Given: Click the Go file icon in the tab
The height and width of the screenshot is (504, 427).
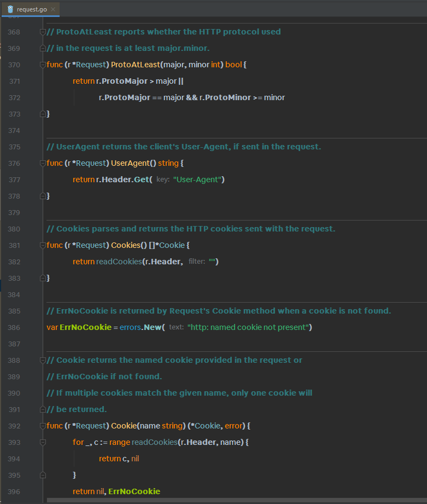Looking at the screenshot, I should tap(10, 9).
